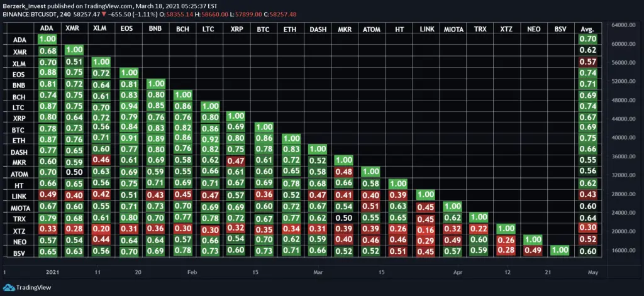Click the LTC row label
The width and height of the screenshot is (644, 296).
[19, 107]
